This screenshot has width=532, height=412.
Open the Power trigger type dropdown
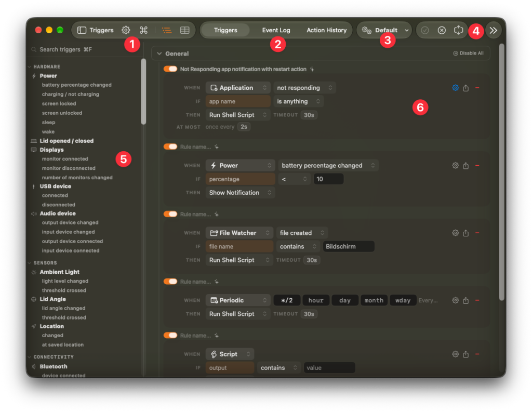pyautogui.click(x=240, y=166)
